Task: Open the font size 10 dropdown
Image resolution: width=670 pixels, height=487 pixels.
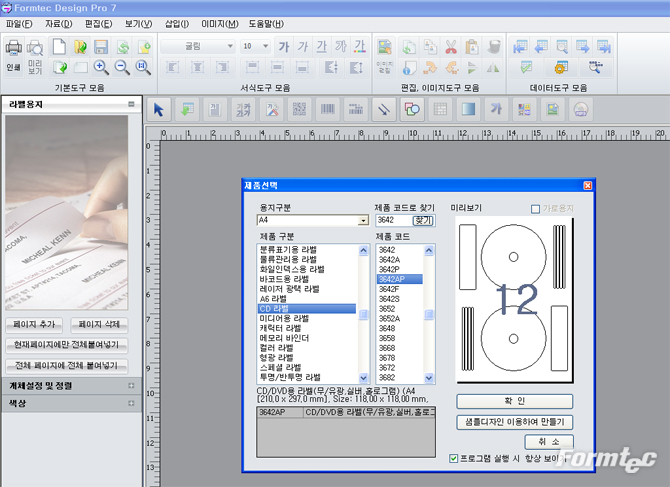Action: click(265, 46)
